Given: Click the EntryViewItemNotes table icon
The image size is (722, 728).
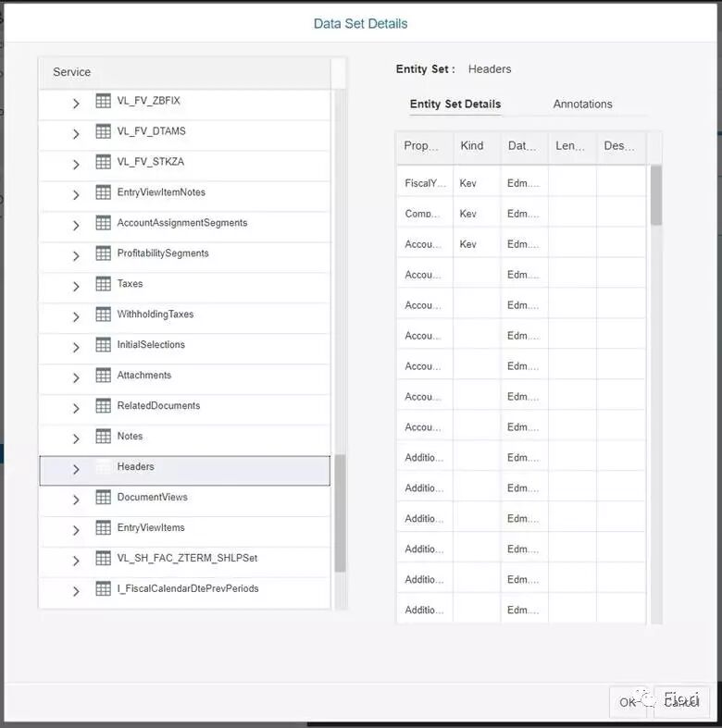Looking at the screenshot, I should coord(103,192).
